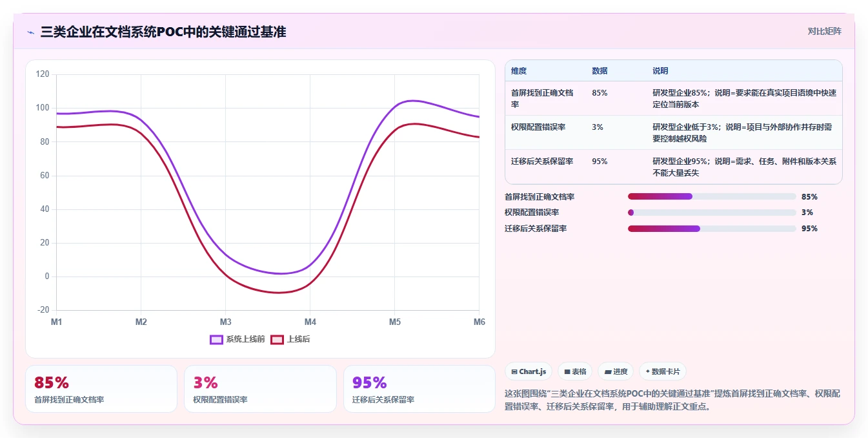The height and width of the screenshot is (438, 868).
Task: Select the 85% data card
Action: coord(101,389)
